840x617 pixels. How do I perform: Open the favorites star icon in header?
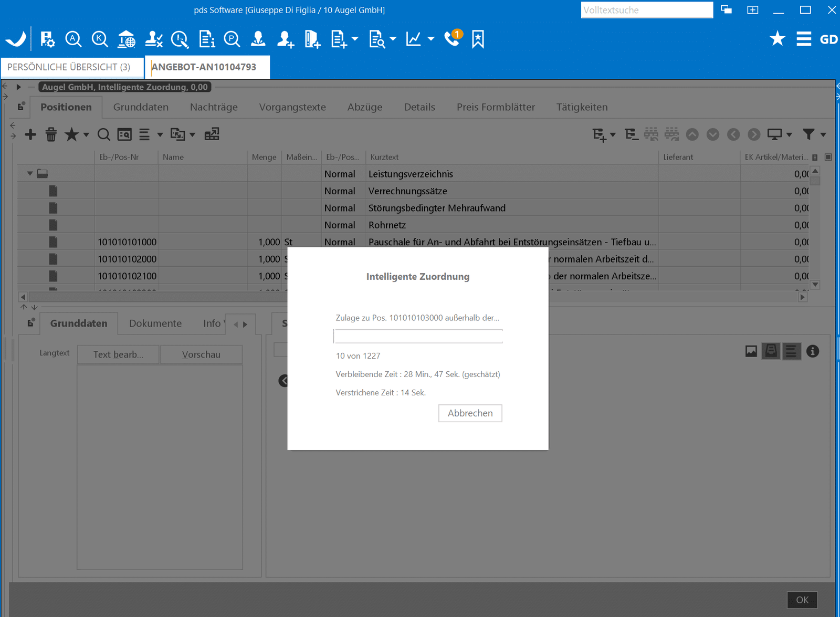click(777, 39)
